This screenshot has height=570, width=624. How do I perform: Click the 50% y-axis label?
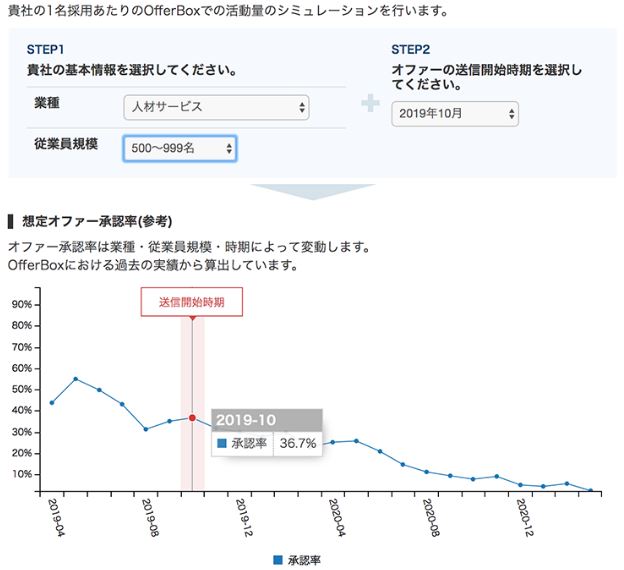(x=21, y=389)
